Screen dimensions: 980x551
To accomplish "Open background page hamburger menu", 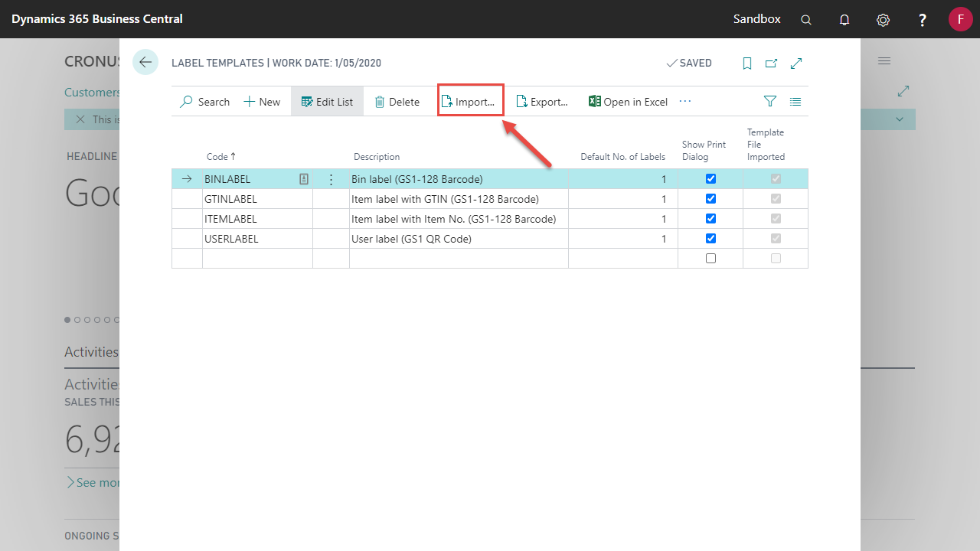I will (x=884, y=60).
